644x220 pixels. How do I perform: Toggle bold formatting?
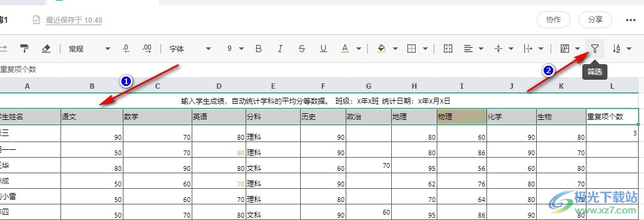point(258,49)
